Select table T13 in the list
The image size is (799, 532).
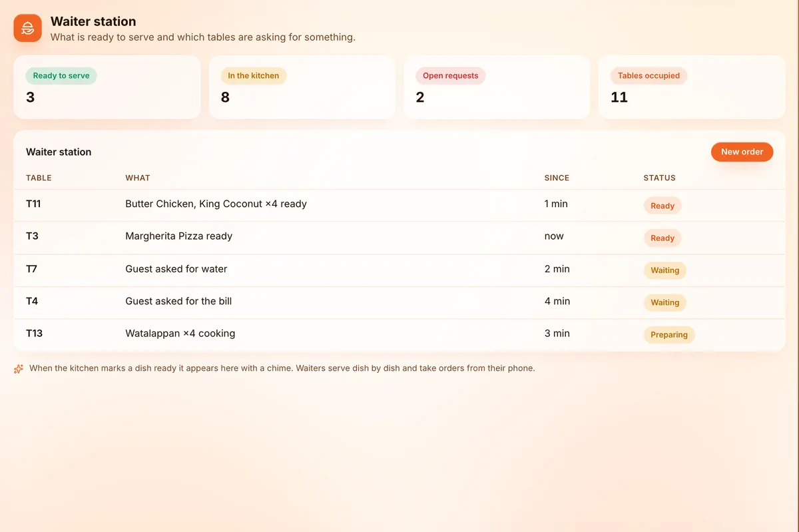click(x=34, y=333)
